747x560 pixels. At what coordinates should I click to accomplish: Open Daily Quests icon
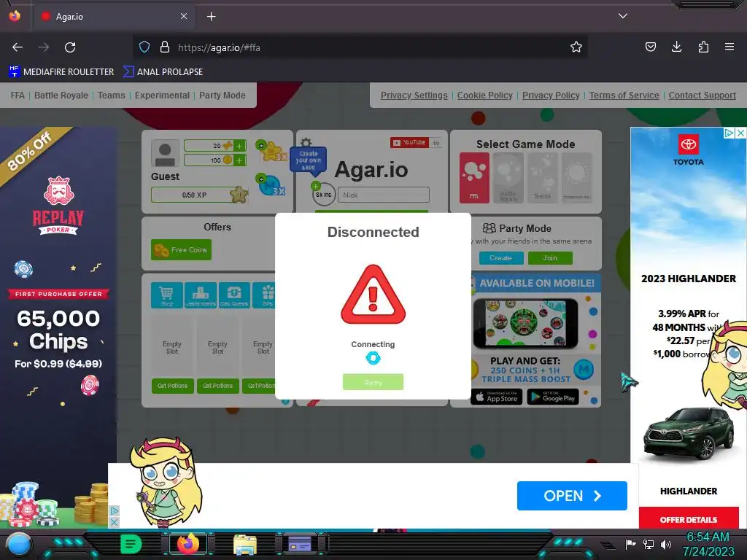coord(234,295)
